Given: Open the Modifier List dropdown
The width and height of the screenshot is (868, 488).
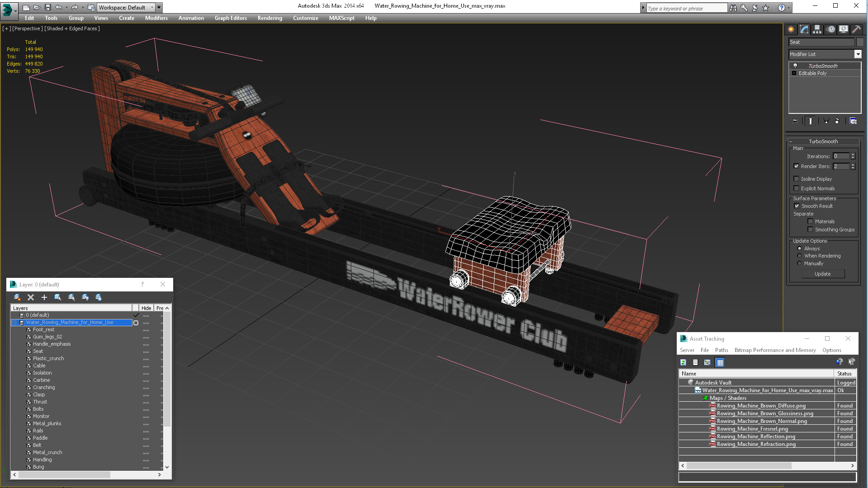Looking at the screenshot, I should coord(858,54).
